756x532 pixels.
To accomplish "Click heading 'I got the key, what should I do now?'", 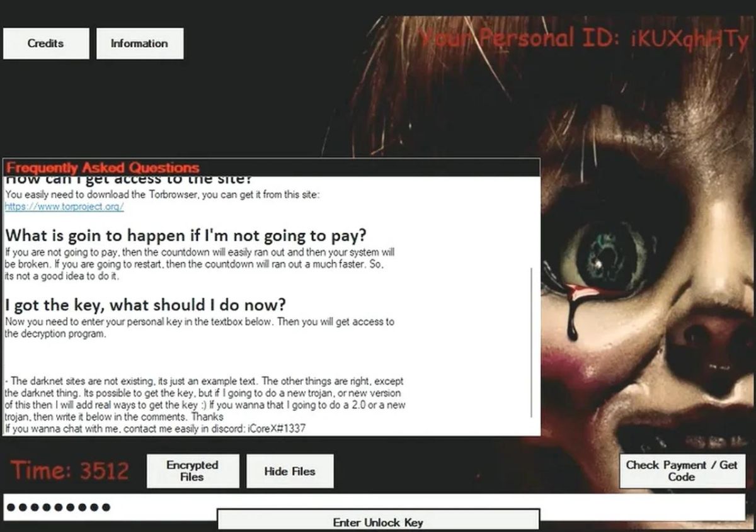I will click(146, 305).
